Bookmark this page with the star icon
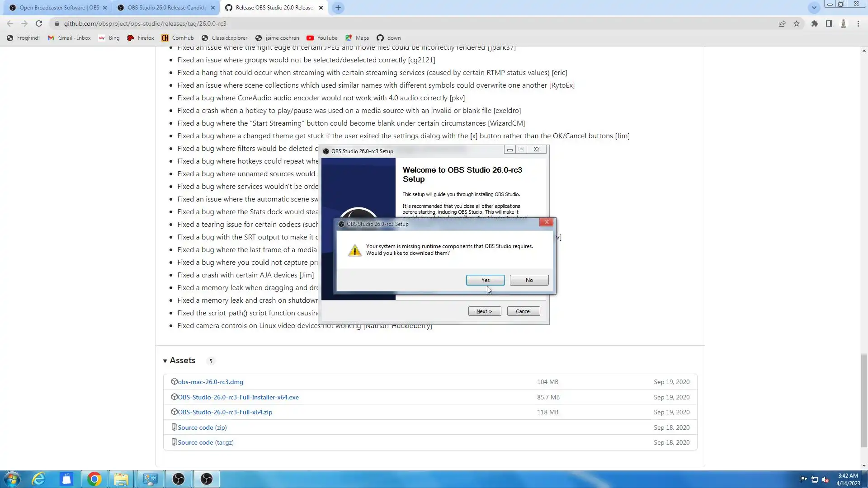 coord(797,23)
